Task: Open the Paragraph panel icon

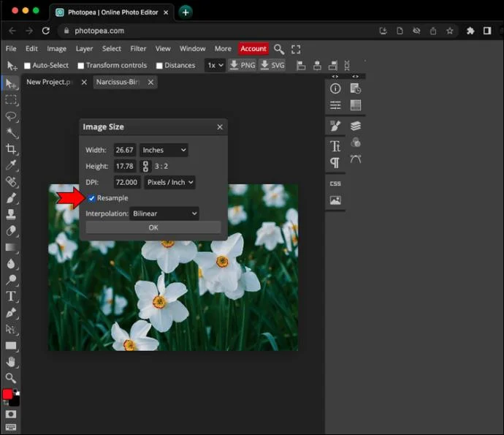Action: tap(335, 163)
